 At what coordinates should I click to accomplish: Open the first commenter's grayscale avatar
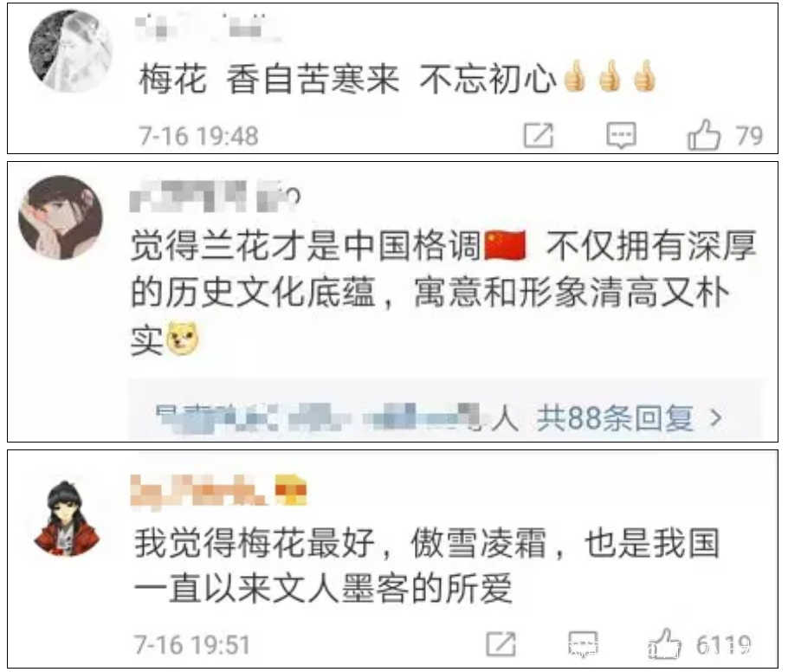[70, 51]
